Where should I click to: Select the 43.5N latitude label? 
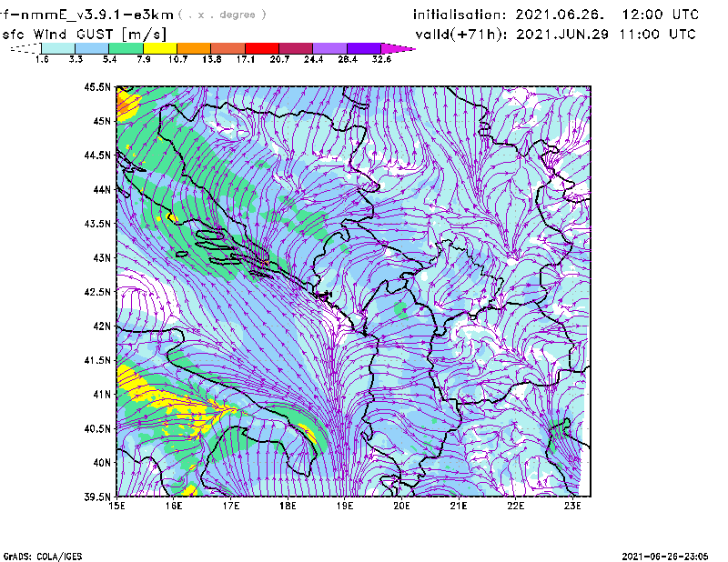click(x=97, y=224)
